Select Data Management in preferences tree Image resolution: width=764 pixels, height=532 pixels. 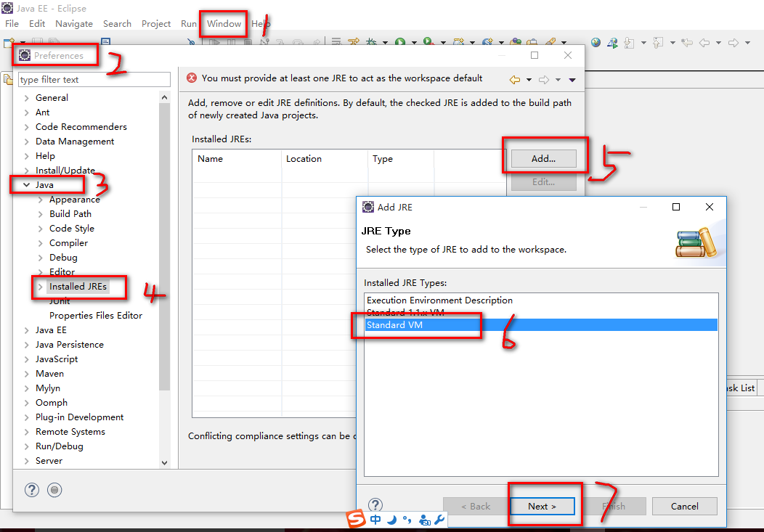75,141
